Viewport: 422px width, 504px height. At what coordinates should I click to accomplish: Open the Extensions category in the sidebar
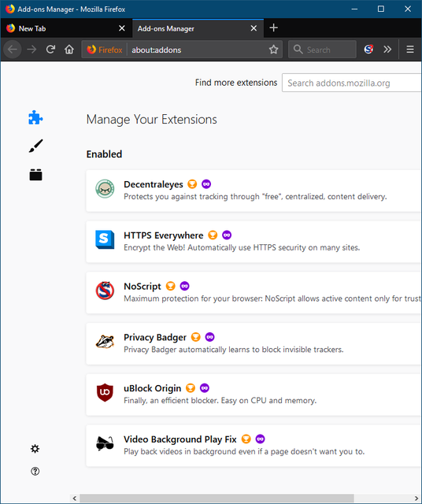35,117
